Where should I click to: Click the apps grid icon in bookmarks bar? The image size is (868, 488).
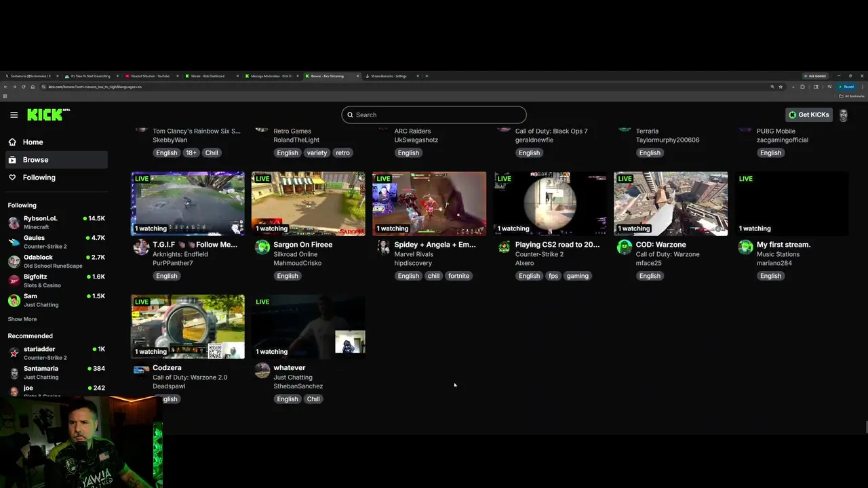[5, 96]
